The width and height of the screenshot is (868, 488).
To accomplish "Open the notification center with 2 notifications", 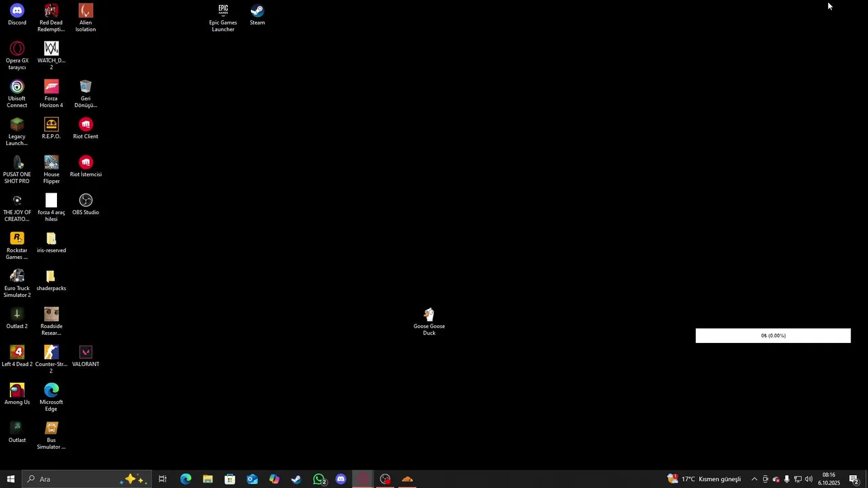I will pyautogui.click(x=854, y=479).
